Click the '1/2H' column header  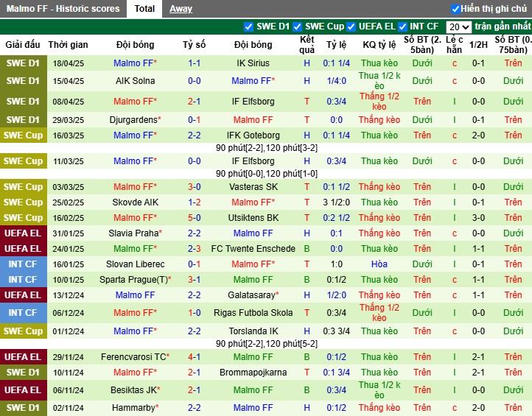click(x=478, y=44)
